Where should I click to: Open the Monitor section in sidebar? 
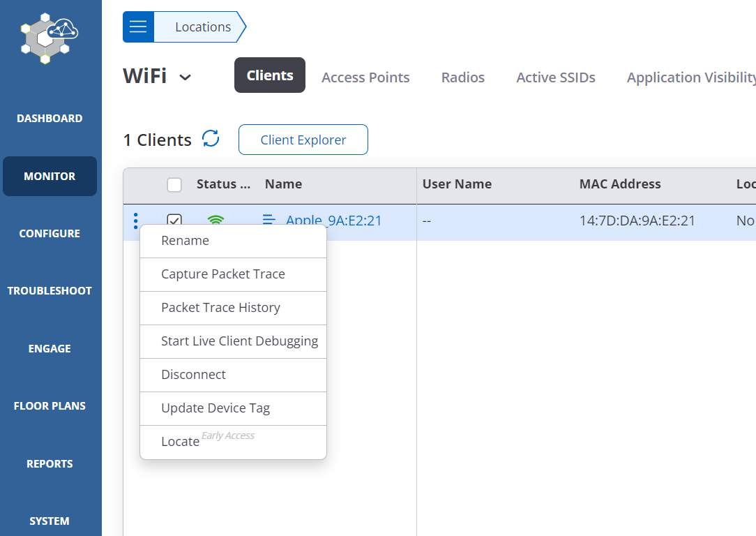coord(50,176)
